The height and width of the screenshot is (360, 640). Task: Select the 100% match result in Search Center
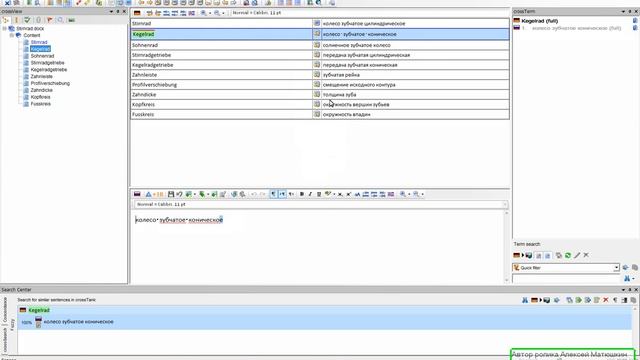pyautogui.click(x=324, y=322)
